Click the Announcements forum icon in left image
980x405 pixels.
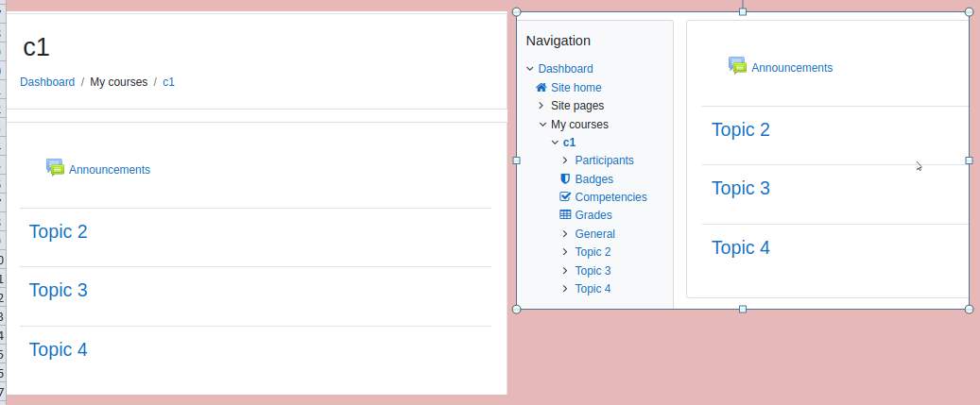pos(56,167)
